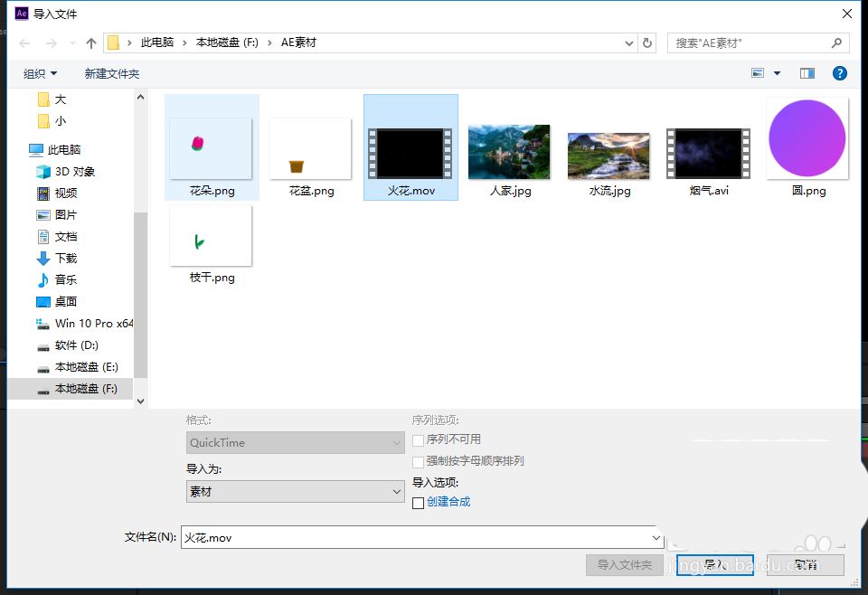Click the 导入 button
Screen dimensions: 868x595
pyautogui.click(x=714, y=565)
